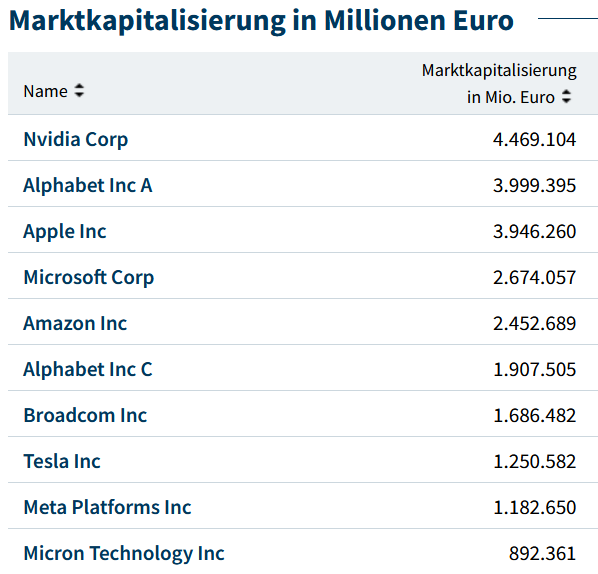Click Marktkapitalisierung in Mio. Euro header
This screenshot has width=598, height=574.
tap(499, 84)
